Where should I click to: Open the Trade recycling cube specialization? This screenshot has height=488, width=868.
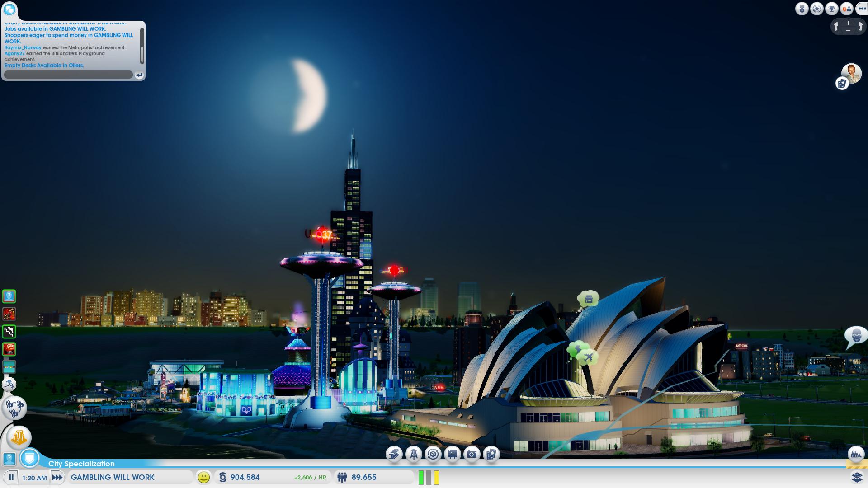click(433, 454)
